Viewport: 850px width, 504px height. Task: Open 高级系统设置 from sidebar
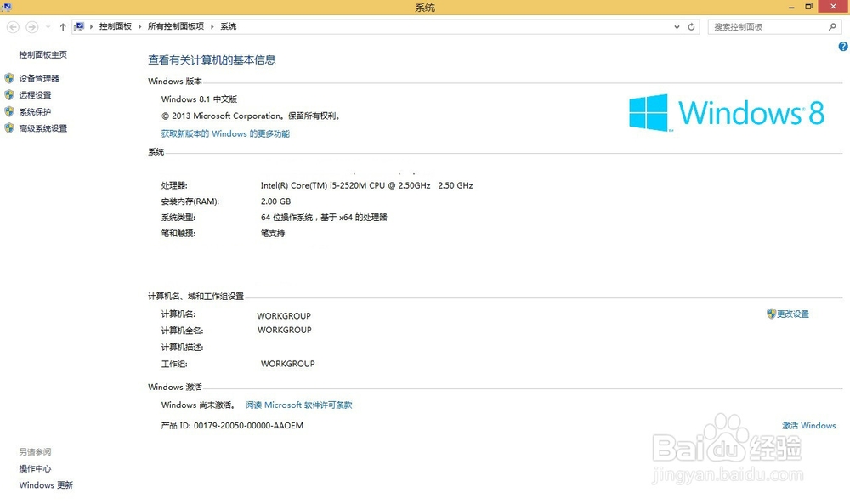42,128
